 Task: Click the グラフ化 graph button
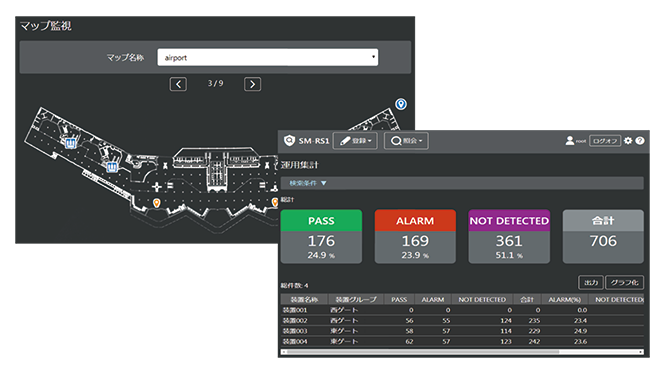coord(624,282)
